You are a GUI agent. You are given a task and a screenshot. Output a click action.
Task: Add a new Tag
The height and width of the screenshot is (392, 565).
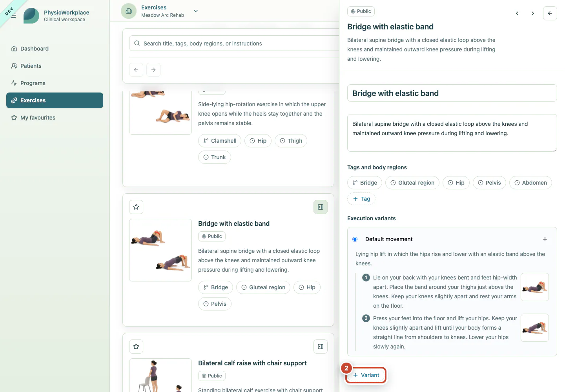click(x=361, y=199)
